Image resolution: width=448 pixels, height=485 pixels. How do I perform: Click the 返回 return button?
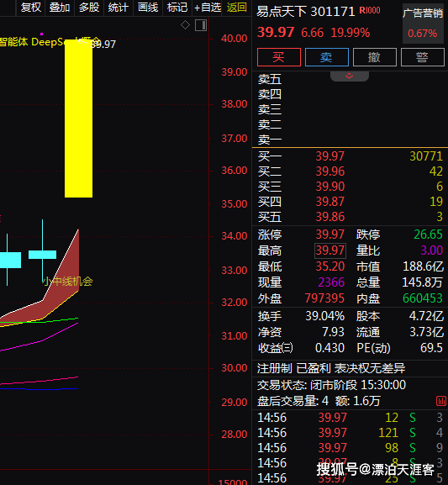pyautogui.click(x=237, y=7)
